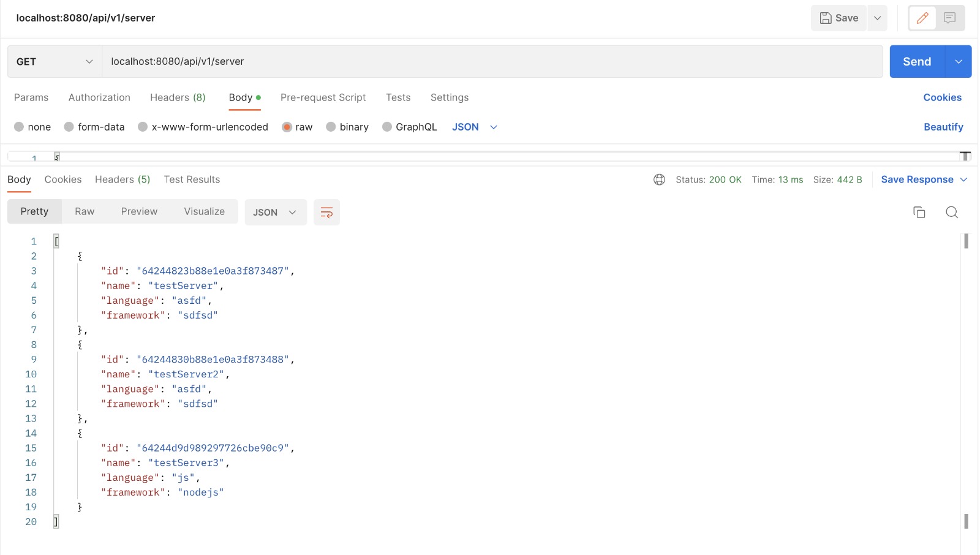Copy the response body to clipboard
The height and width of the screenshot is (555, 980).
click(919, 212)
